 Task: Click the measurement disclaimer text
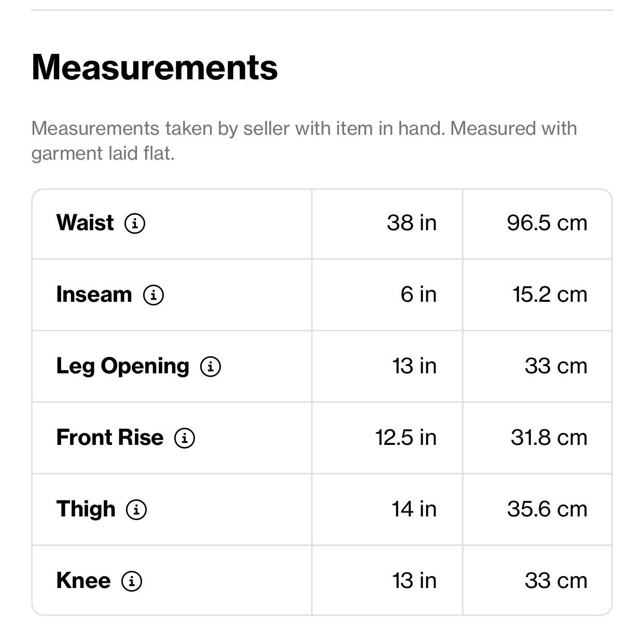pyautogui.click(x=304, y=141)
